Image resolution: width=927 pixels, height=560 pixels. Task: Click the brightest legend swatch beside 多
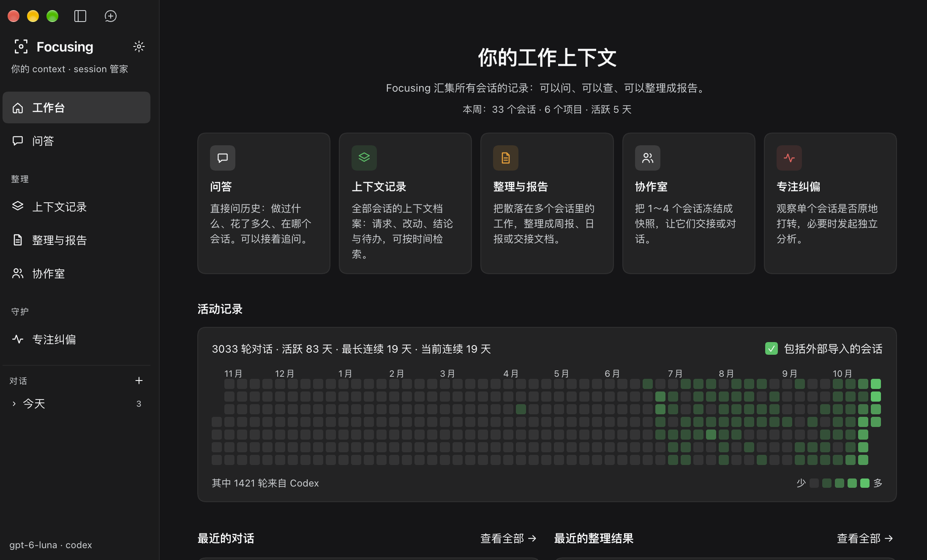(865, 483)
